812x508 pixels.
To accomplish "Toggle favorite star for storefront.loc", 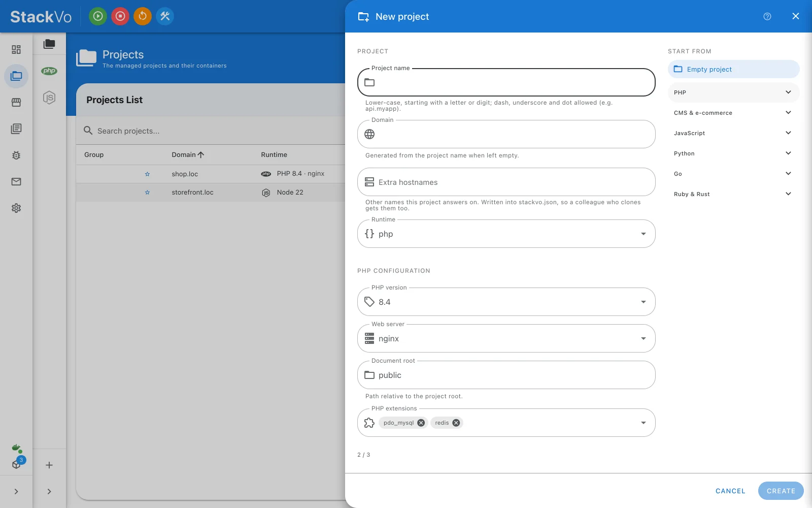I will (147, 193).
